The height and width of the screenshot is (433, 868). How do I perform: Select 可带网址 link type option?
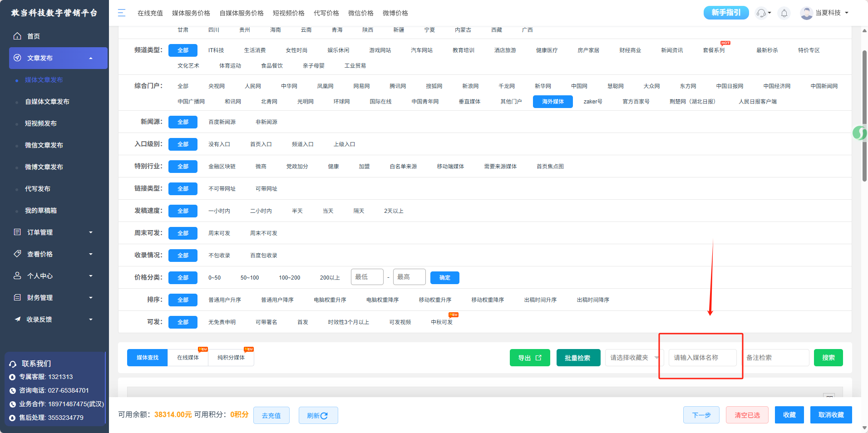pos(266,189)
